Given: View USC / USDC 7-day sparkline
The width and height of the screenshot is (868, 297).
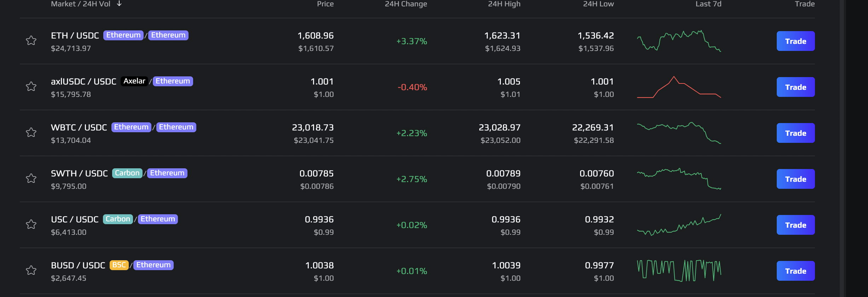Looking at the screenshot, I should tap(679, 225).
